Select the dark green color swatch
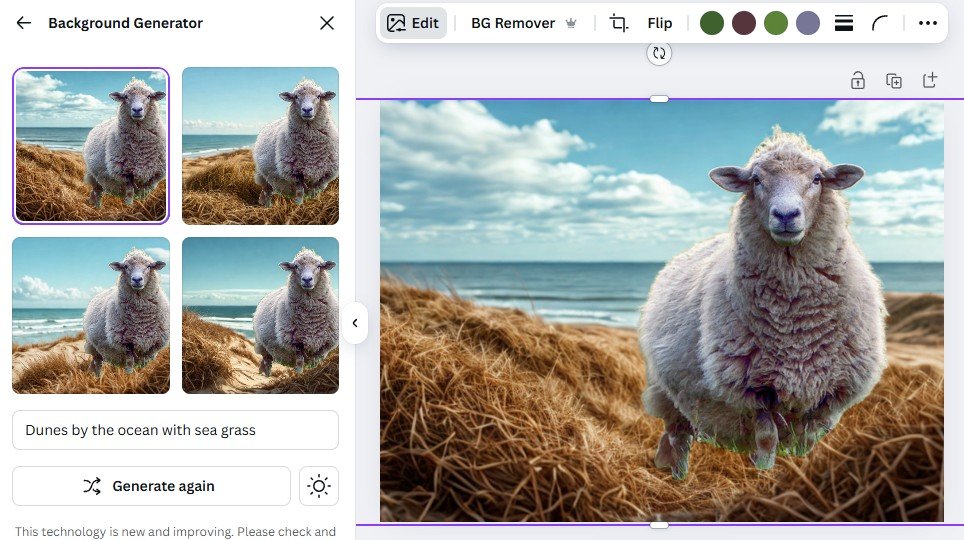Screen dimensions: 964x540 [711, 23]
